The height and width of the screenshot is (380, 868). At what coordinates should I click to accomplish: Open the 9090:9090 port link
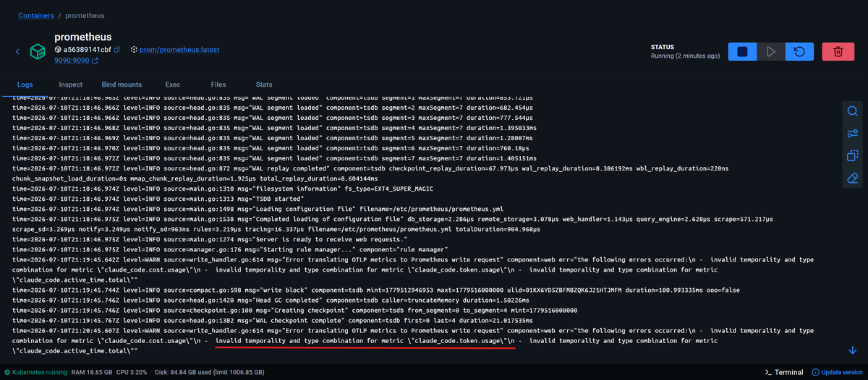(x=72, y=61)
